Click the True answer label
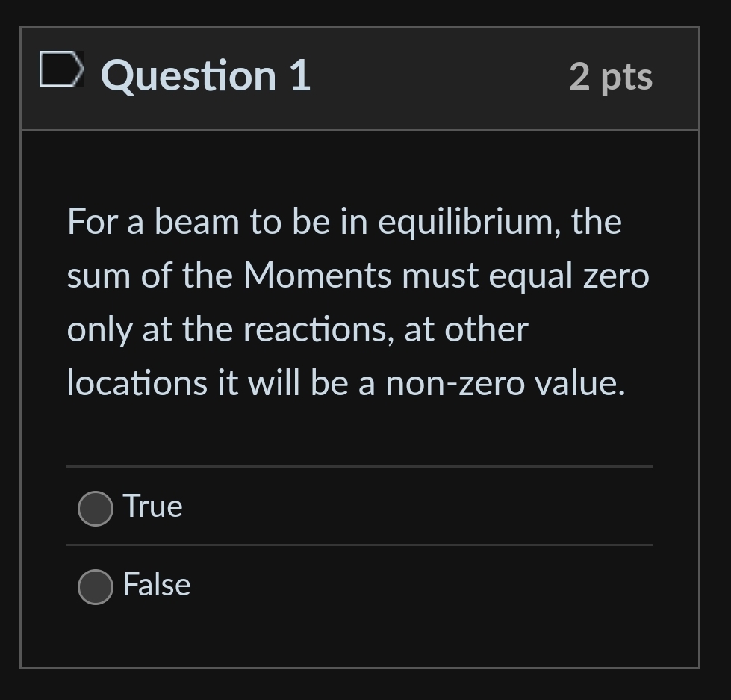 (x=152, y=507)
